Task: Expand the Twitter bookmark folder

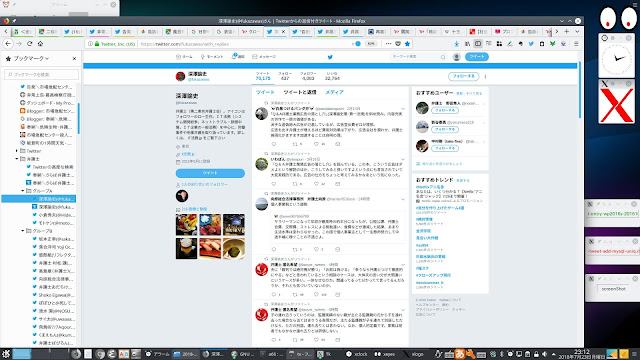Action: (x=17, y=151)
